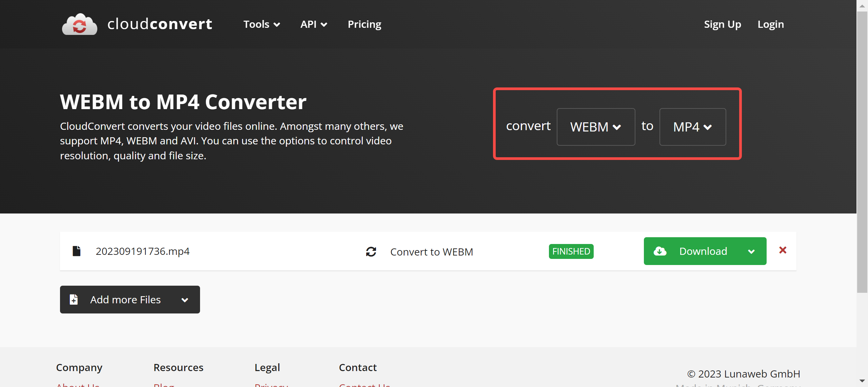
Task: Click the scrollbar down arrow
Action: pos(862,381)
